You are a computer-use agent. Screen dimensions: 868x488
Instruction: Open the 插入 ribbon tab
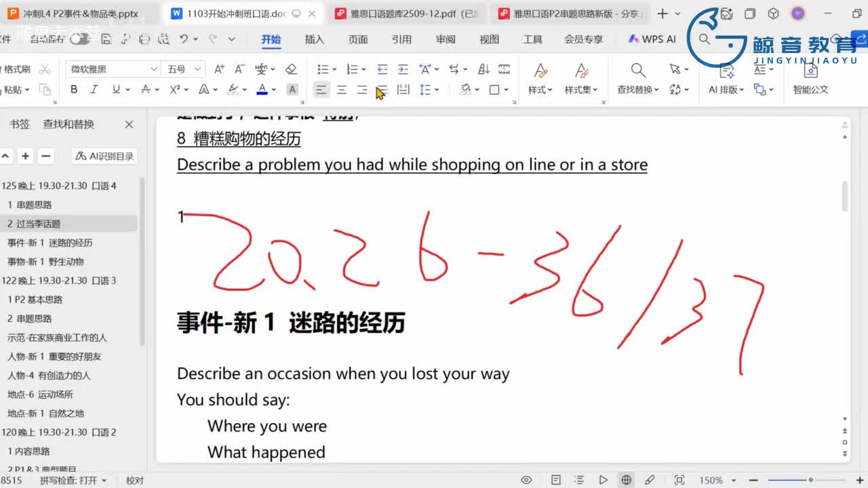[x=315, y=39]
